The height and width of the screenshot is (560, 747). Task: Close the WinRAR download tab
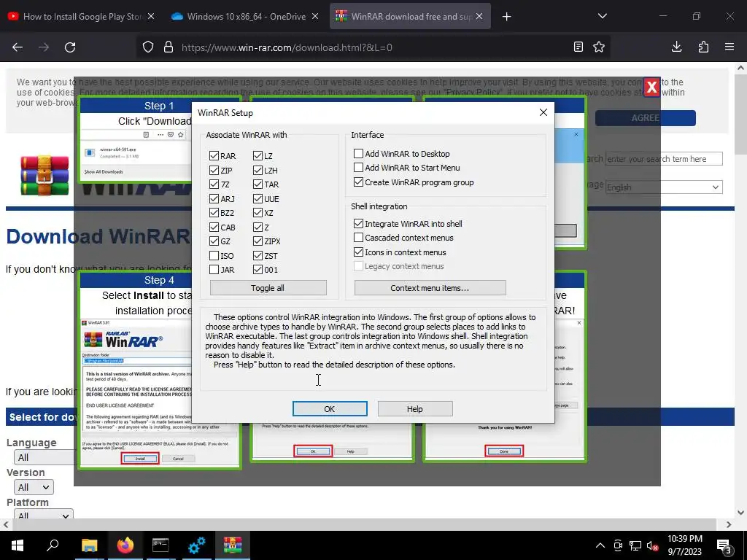(479, 16)
